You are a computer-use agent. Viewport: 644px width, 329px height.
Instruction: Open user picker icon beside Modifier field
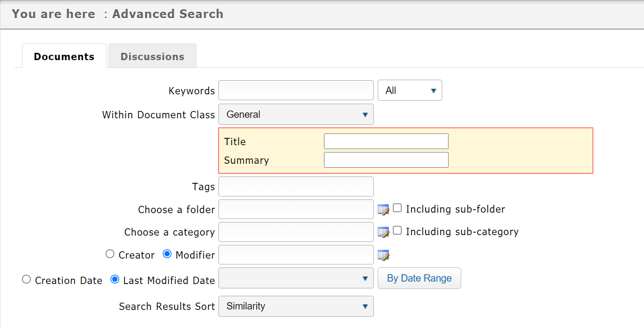(384, 255)
